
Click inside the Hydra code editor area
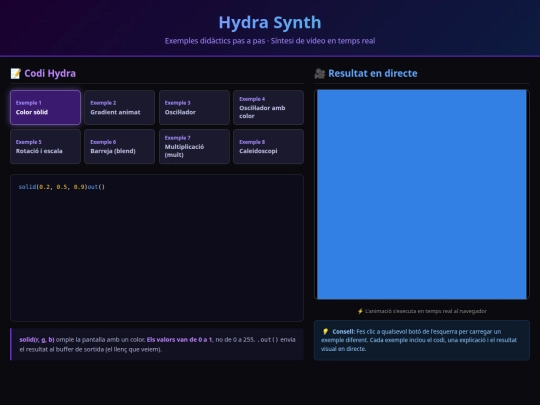coord(157,248)
